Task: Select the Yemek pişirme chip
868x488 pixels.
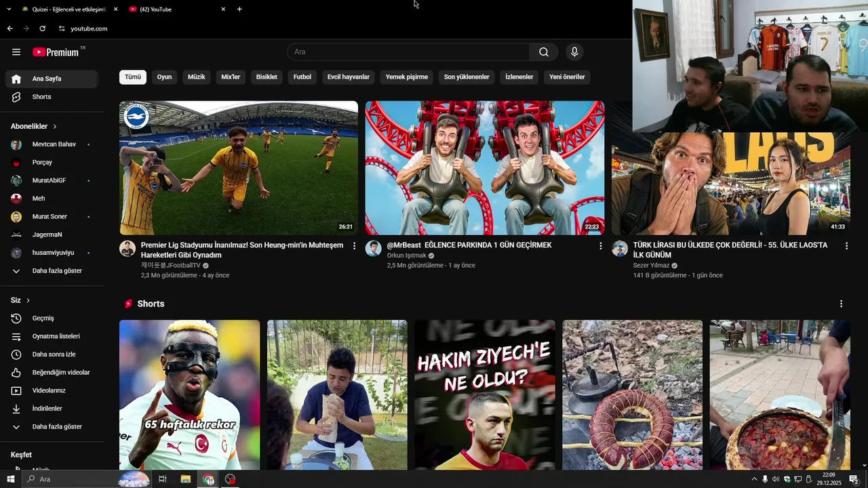Action: point(407,77)
